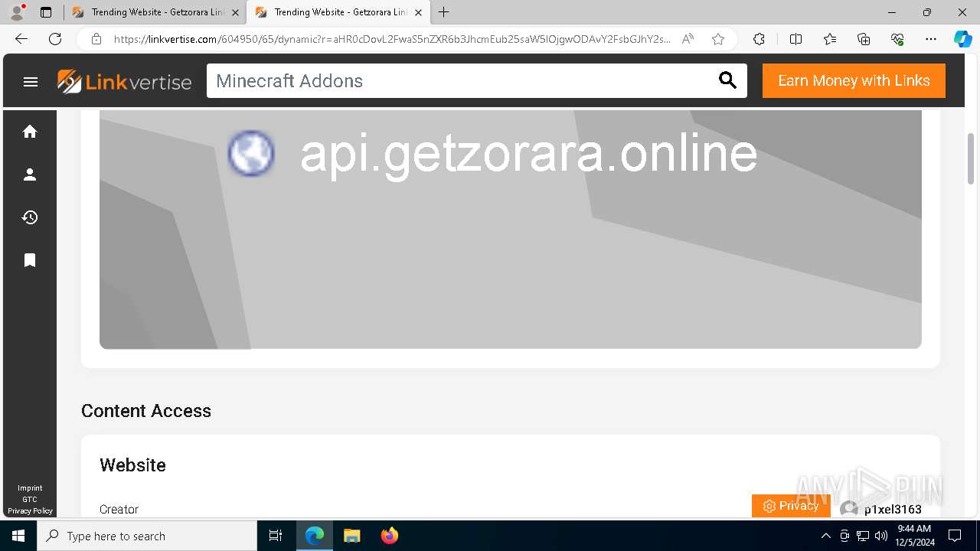This screenshot has height=551, width=980.
Task: Click the Website heading text
Action: pos(132,465)
